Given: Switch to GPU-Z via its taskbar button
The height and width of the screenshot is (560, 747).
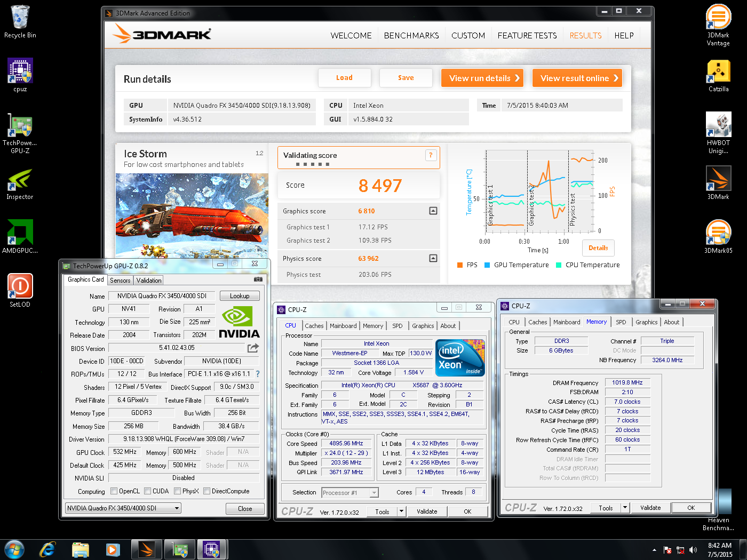Looking at the screenshot, I should point(179,549).
